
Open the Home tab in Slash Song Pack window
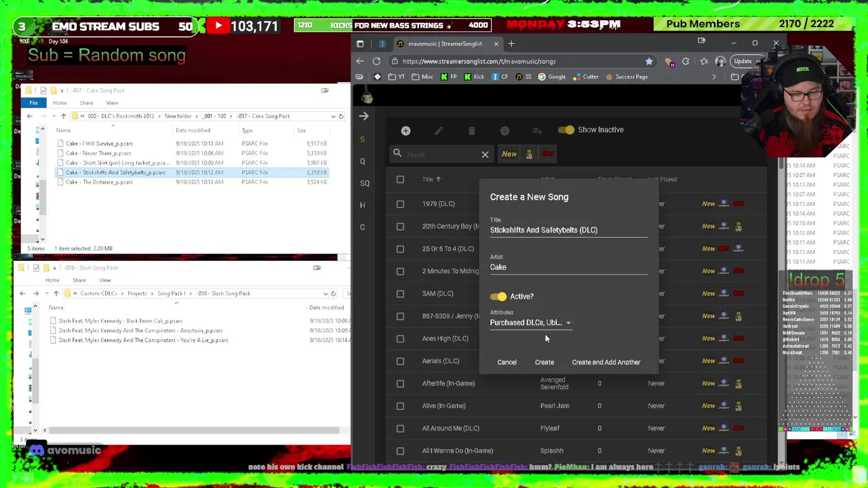pos(52,280)
